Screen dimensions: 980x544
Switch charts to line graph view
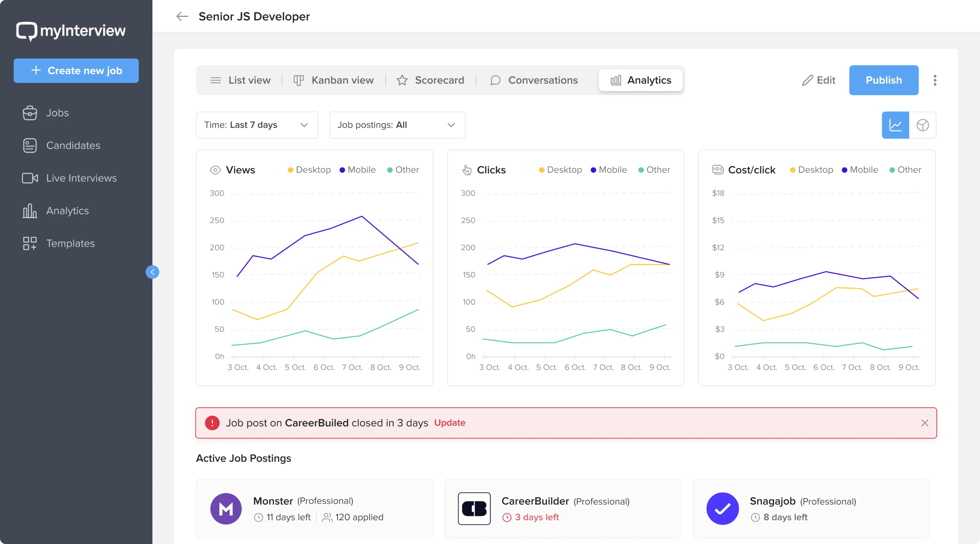[x=896, y=125]
